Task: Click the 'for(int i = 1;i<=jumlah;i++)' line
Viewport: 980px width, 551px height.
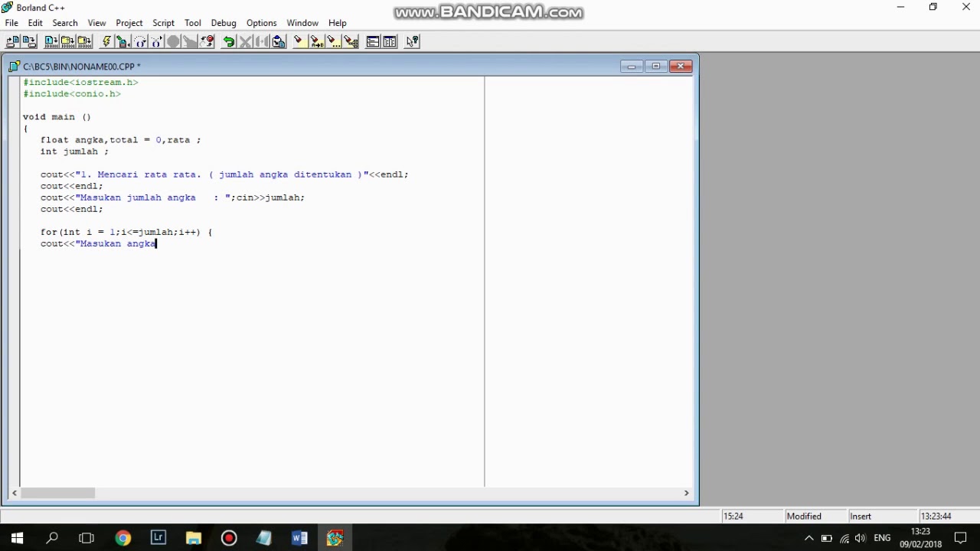Action: (126, 231)
